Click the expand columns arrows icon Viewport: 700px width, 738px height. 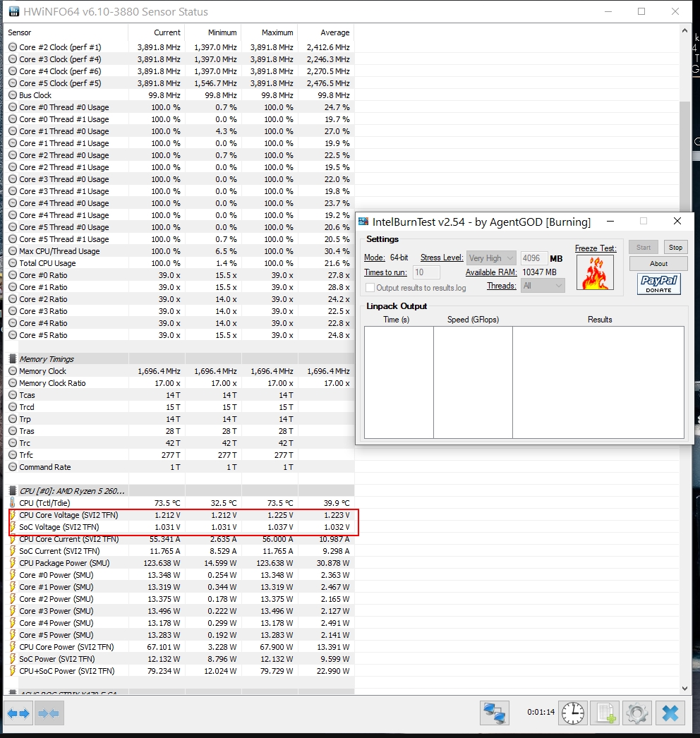click(x=18, y=713)
